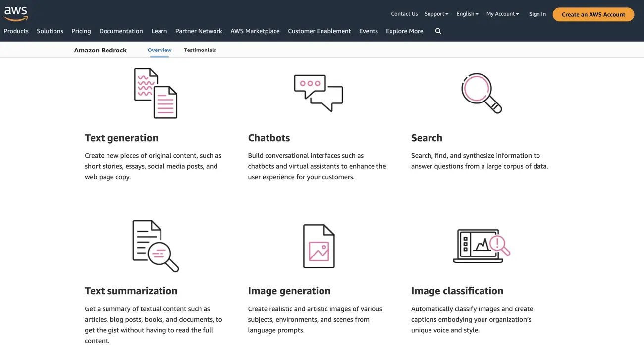
Task: Click the Sign In link
Action: [537, 14]
